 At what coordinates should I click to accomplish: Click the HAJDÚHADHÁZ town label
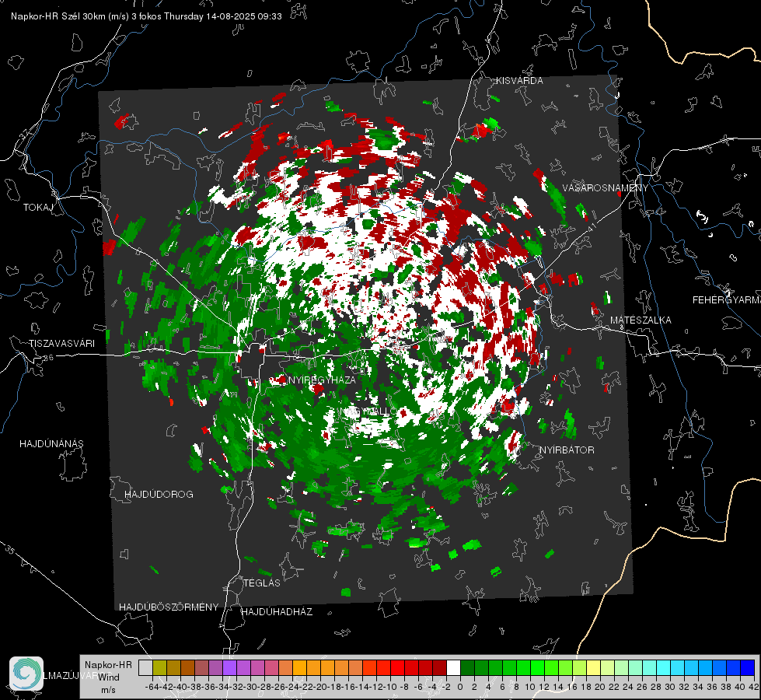(x=277, y=612)
